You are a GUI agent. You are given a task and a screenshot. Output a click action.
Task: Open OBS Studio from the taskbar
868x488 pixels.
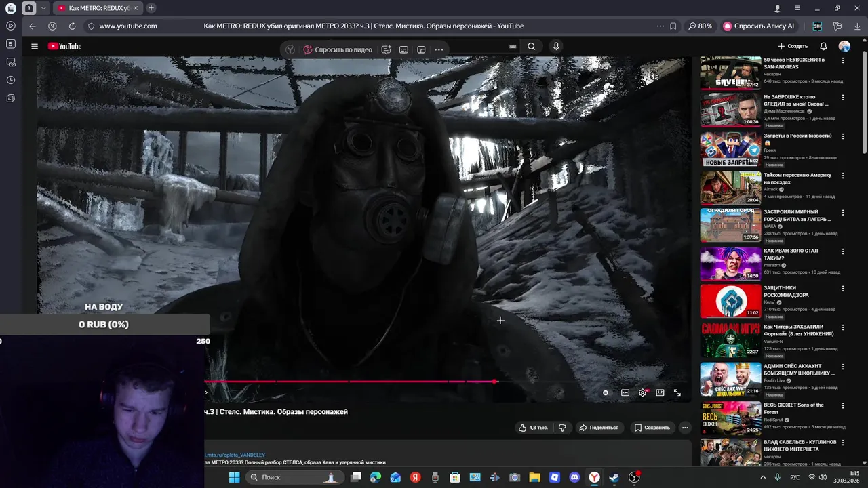pos(634,477)
